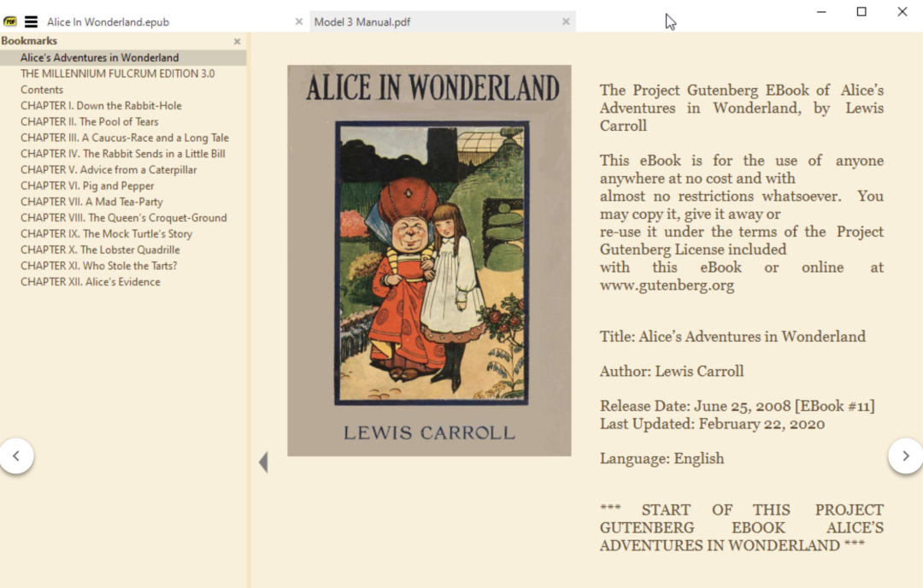
Task: Go to the next page with the right arrow button
Action: click(x=905, y=456)
